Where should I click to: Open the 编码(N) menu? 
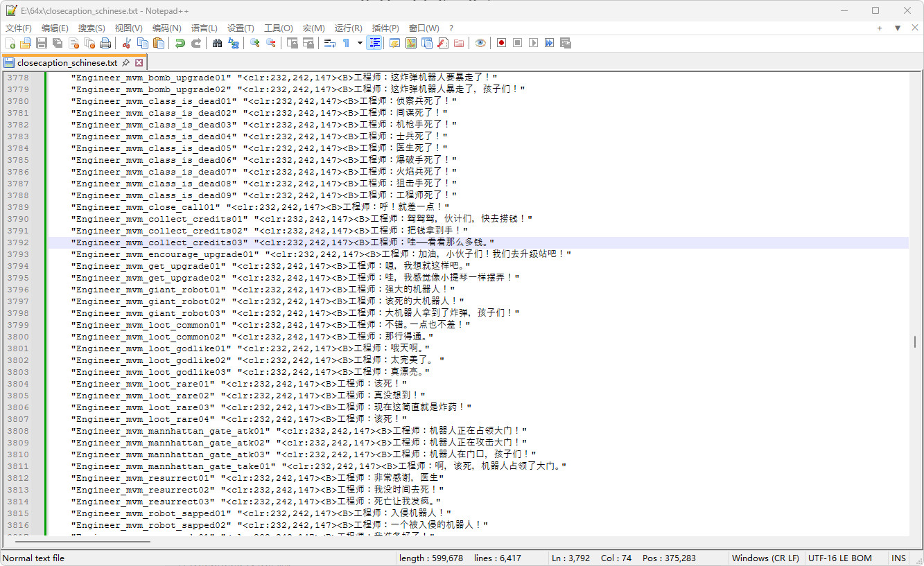(166, 28)
